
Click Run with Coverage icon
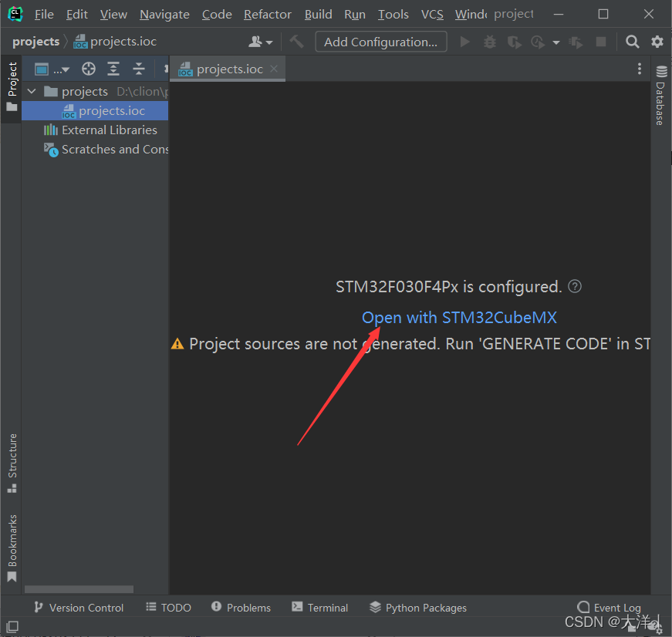pyautogui.click(x=515, y=42)
